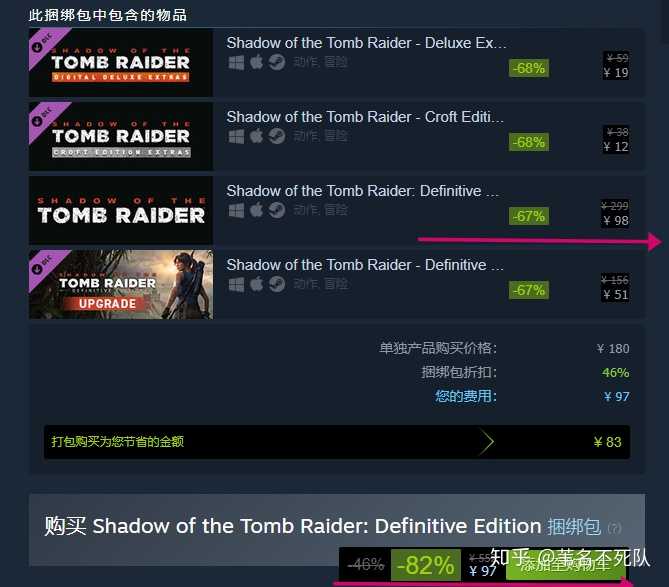Viewport: 669px width, 587px height.
Task: Click the Croft Edition Extras thumbnail
Action: point(121,137)
